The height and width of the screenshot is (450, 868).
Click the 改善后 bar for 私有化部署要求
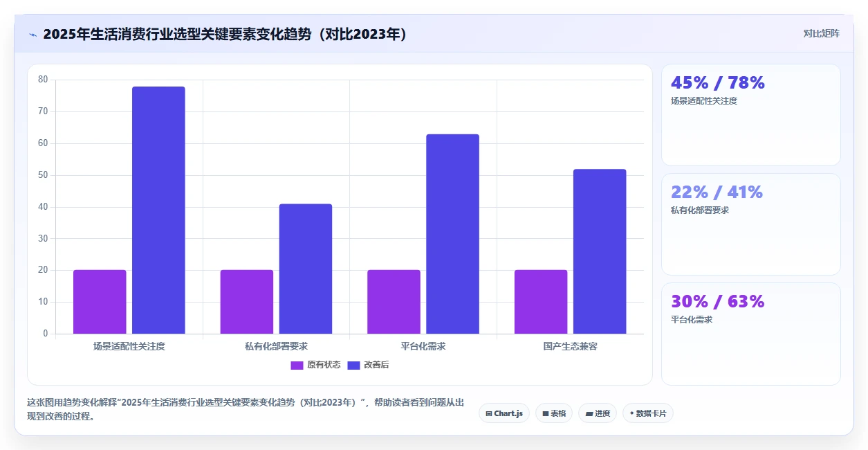pos(306,269)
